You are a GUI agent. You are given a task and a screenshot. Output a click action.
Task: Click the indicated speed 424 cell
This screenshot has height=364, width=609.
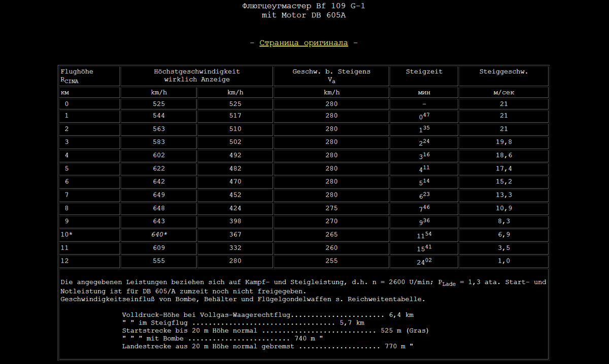pyautogui.click(x=235, y=208)
